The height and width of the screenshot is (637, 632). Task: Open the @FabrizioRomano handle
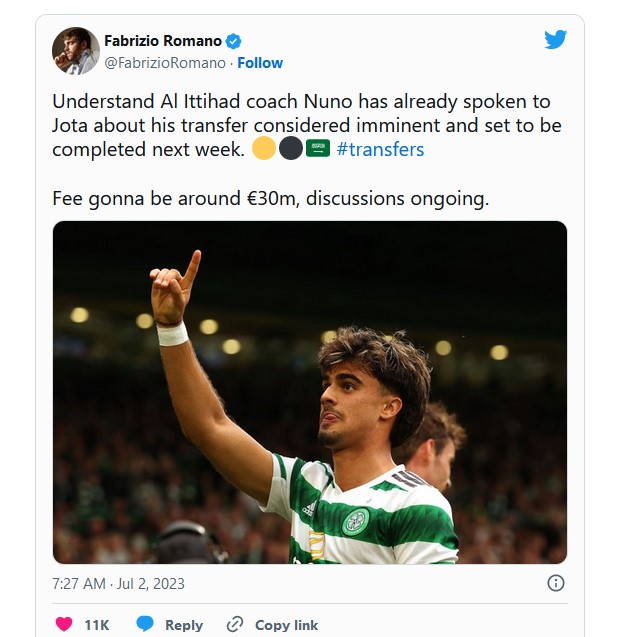165,63
